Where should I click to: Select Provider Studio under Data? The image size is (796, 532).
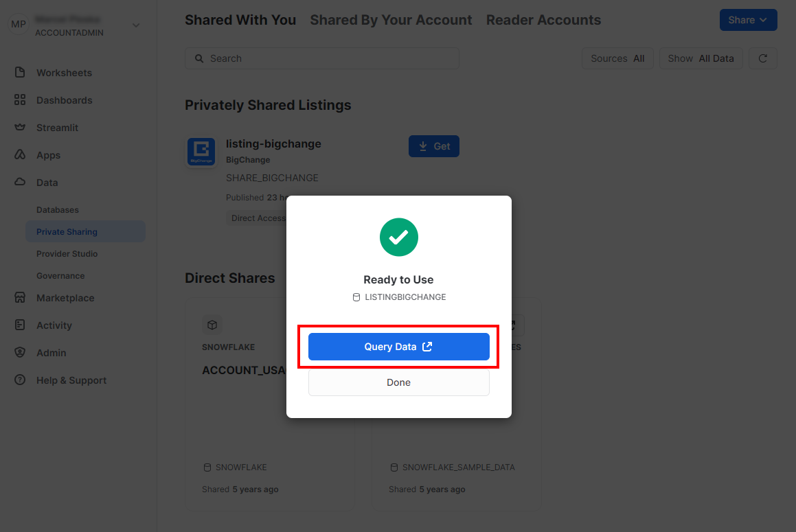(x=67, y=254)
